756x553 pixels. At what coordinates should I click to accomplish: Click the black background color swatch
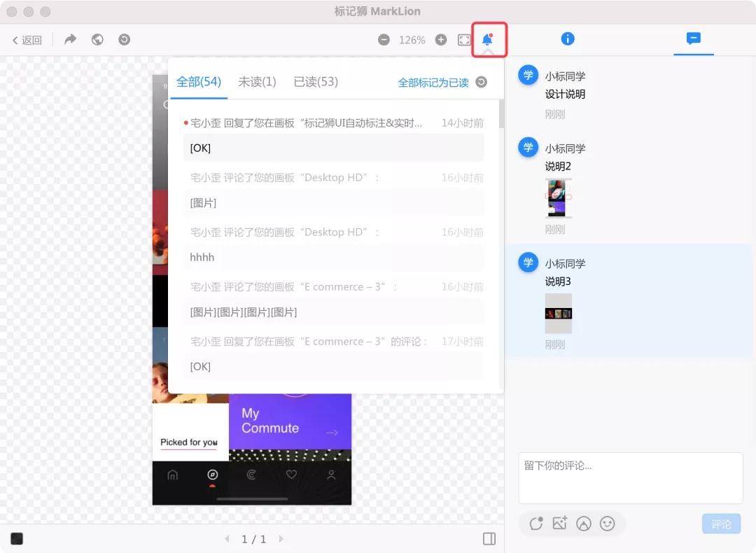click(x=17, y=538)
